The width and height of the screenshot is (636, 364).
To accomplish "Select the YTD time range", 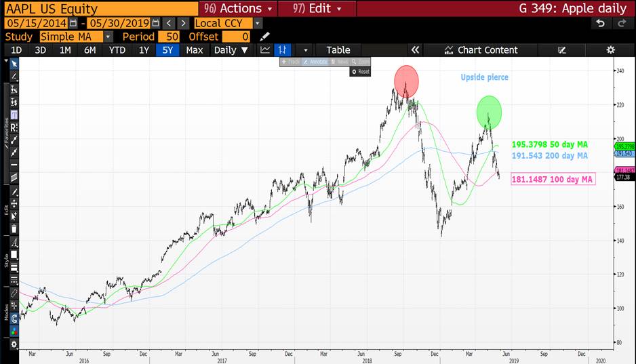I will [x=117, y=50].
